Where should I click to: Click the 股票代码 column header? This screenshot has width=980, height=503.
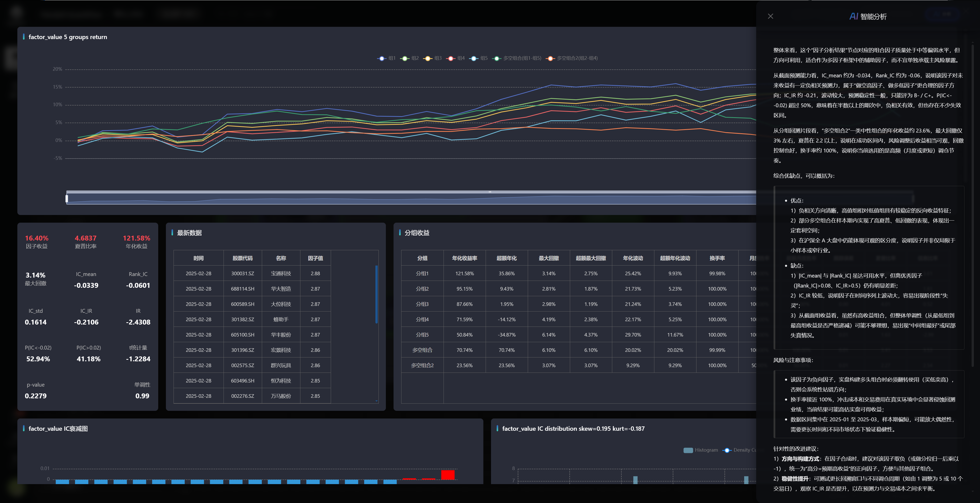pyautogui.click(x=243, y=258)
